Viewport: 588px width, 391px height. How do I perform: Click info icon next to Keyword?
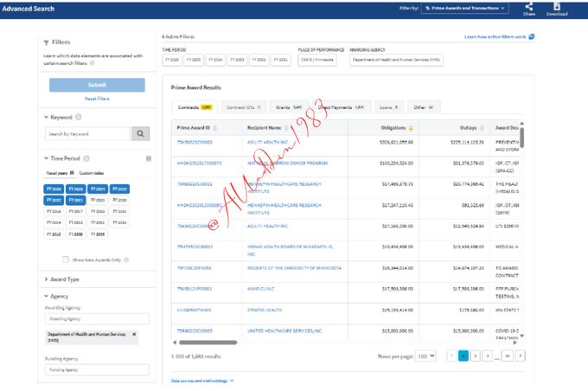tap(78, 117)
